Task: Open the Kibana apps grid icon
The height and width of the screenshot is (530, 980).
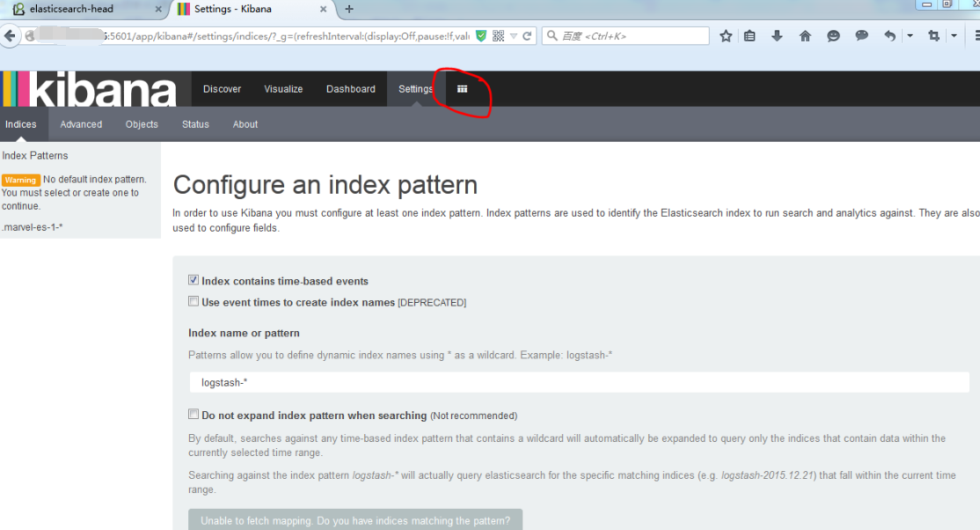Action: [462, 89]
